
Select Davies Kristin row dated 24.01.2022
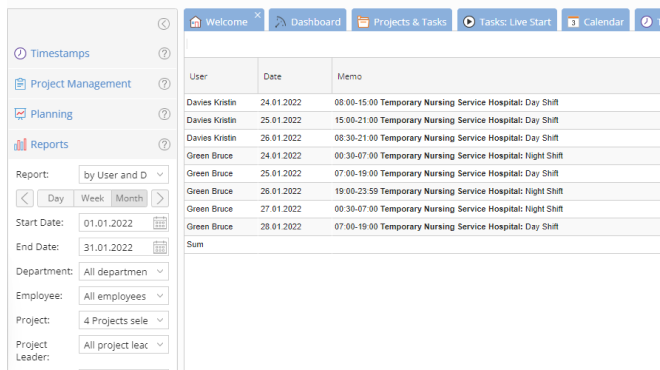422,102
